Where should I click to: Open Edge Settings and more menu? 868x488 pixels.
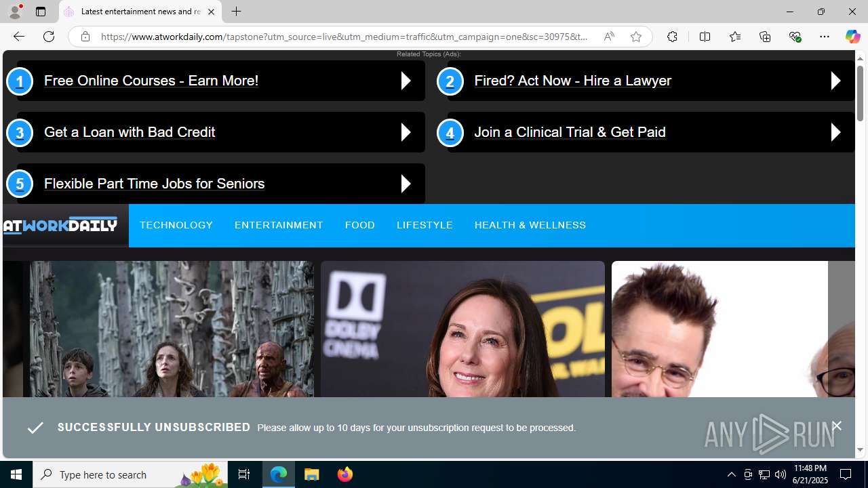tap(824, 37)
